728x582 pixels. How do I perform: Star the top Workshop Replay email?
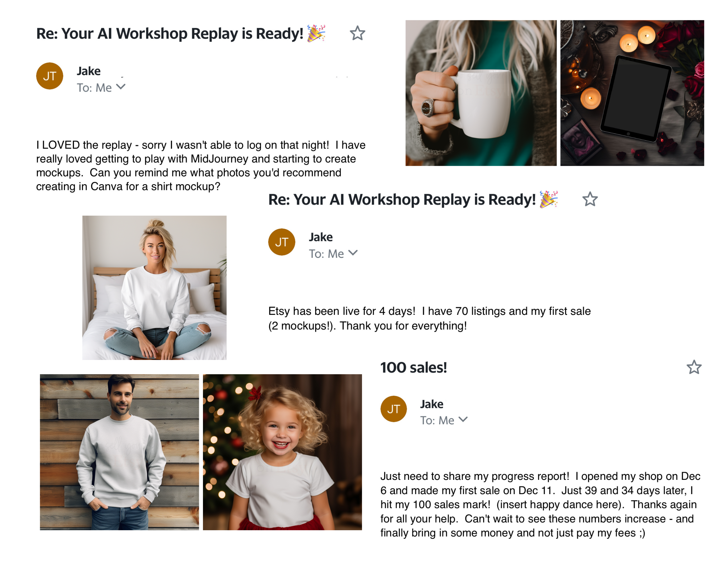[x=357, y=33]
